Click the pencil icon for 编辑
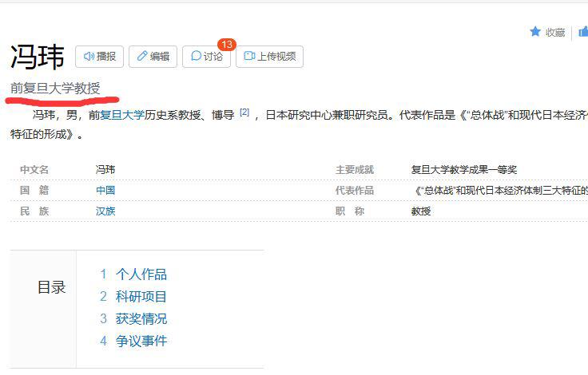The image size is (588, 375). (143, 57)
